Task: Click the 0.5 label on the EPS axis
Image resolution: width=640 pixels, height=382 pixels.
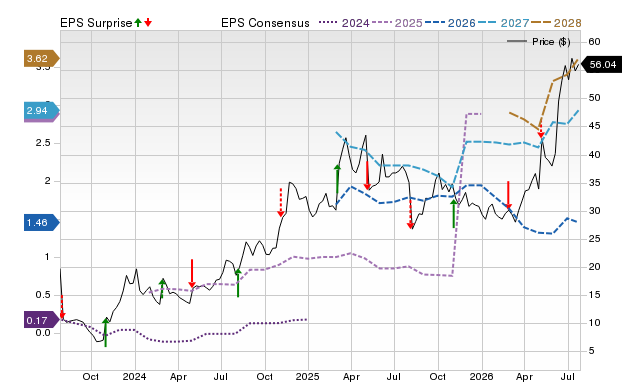Action: (43, 295)
